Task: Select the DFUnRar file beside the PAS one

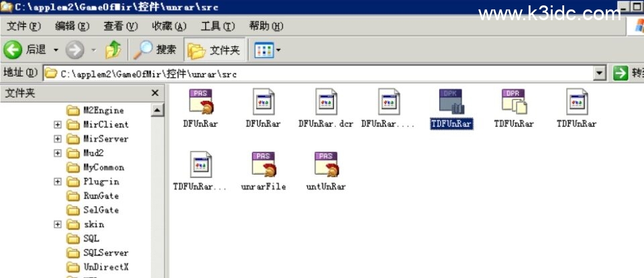Action: [x=263, y=109]
